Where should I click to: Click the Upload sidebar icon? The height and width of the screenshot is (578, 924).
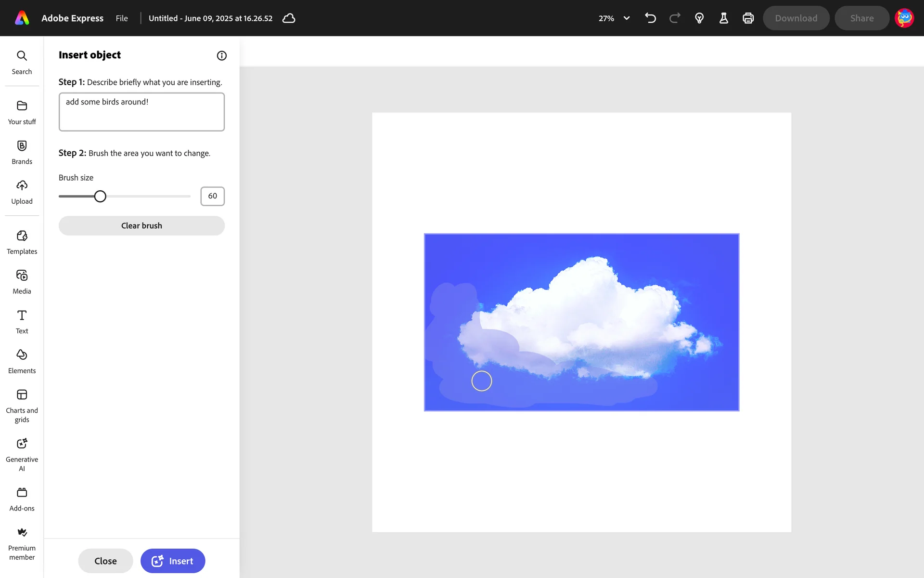click(22, 192)
